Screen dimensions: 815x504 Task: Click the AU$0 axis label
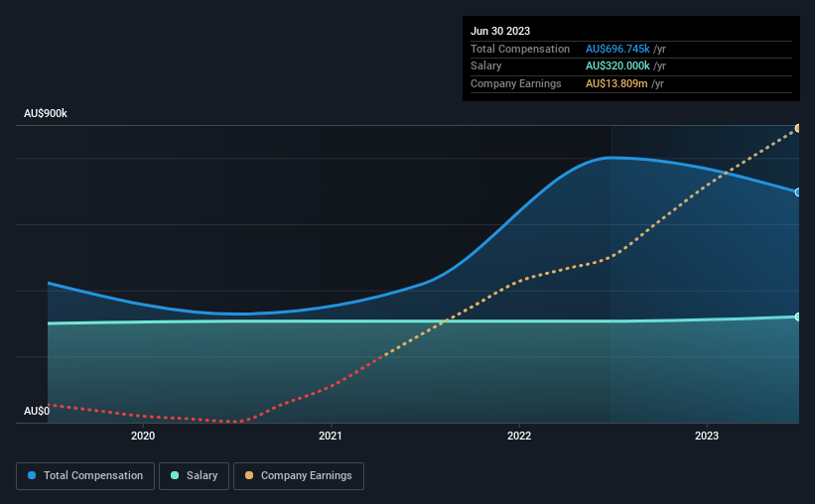37,411
